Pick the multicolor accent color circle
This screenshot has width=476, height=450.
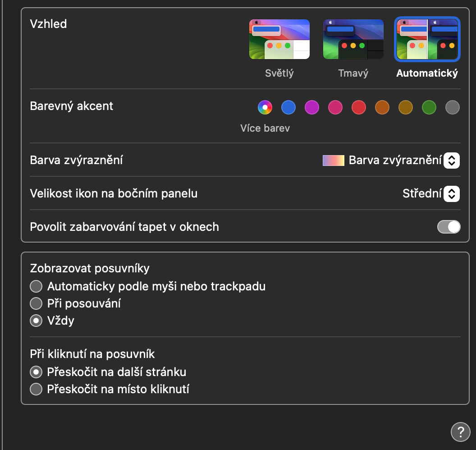click(x=265, y=107)
